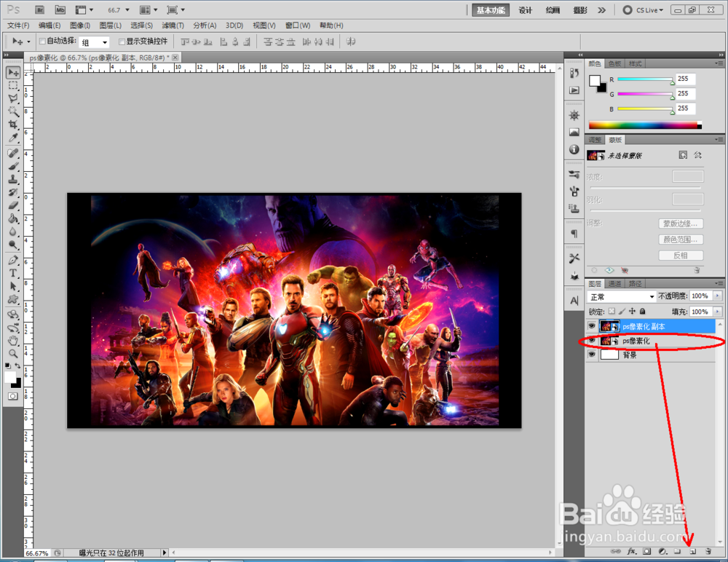This screenshot has height=562, width=728.
Task: Launch Adobe Bridge from top bar
Action: coord(40,9)
